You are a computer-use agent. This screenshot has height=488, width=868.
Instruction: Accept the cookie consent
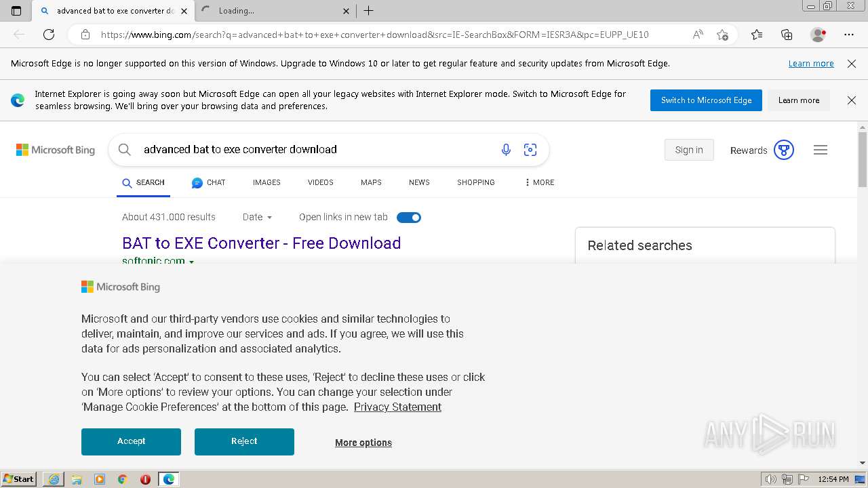(x=131, y=441)
